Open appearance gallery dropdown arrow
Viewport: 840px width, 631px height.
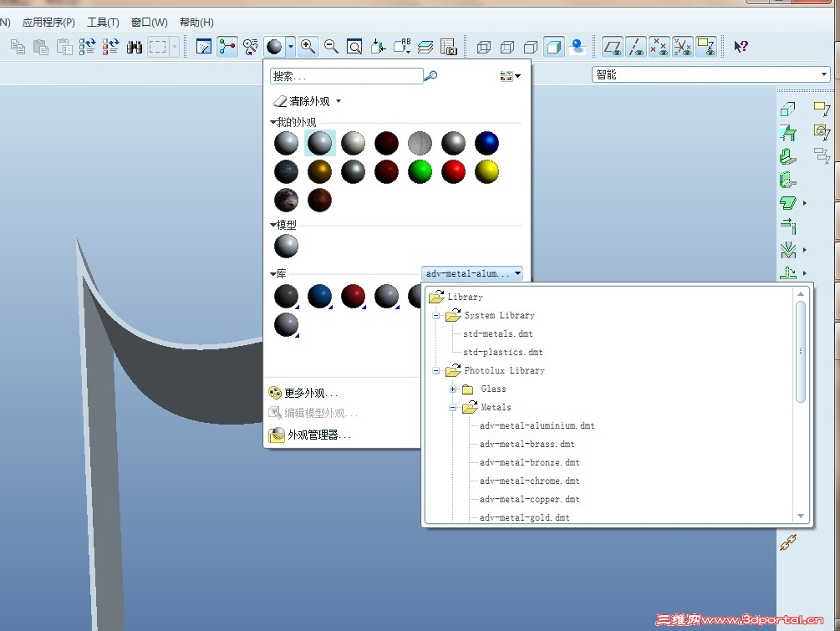(x=290, y=47)
